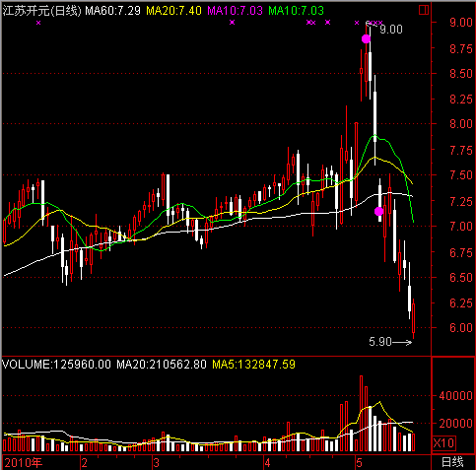Click the 7.50 price axis label
The width and height of the screenshot is (476, 470).
click(461, 175)
